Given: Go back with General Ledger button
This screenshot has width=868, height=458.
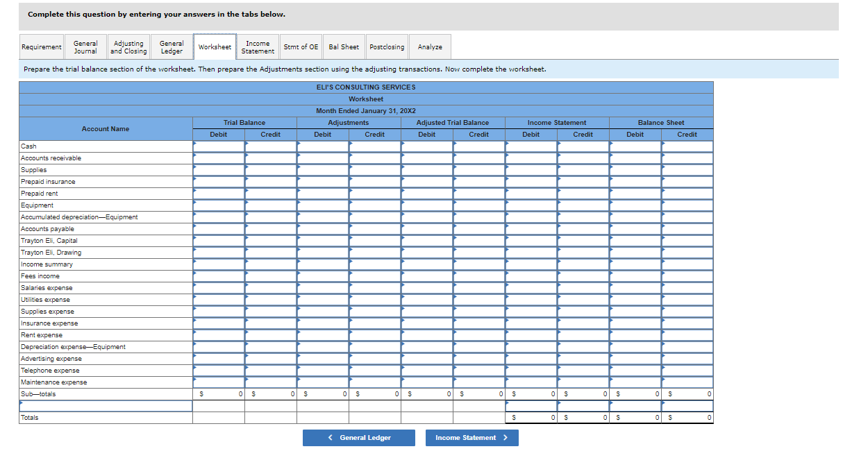Looking at the screenshot, I should point(359,438).
